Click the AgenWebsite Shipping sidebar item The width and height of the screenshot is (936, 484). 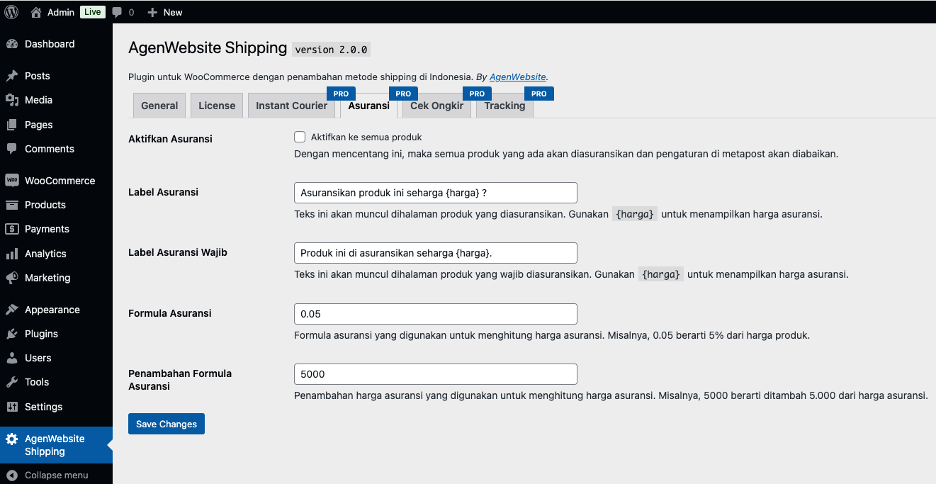pyautogui.click(x=56, y=445)
